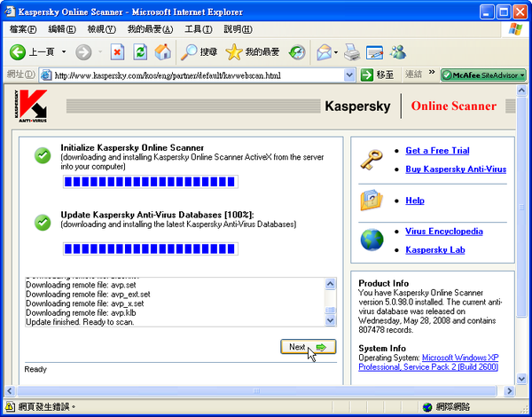Open the Kaspersky Lab link
This screenshot has height=417, width=532.
click(x=435, y=250)
